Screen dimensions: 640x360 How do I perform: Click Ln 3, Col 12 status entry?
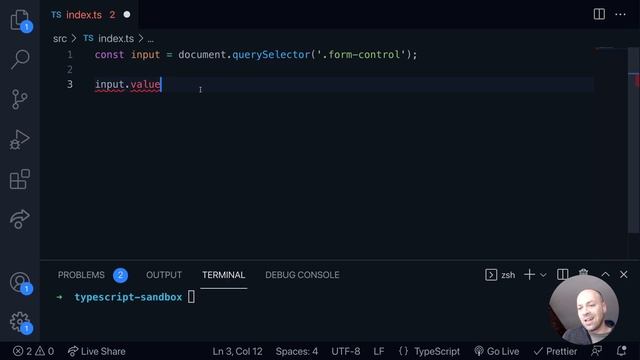point(237,351)
